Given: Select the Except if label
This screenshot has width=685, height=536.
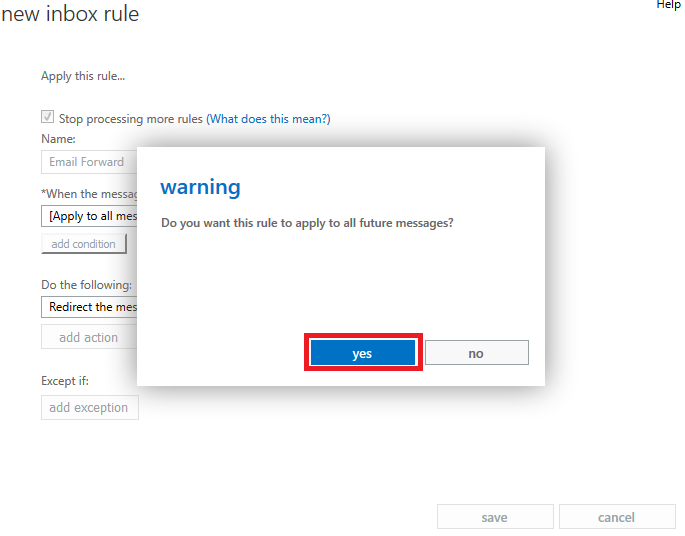Looking at the screenshot, I should [65, 381].
